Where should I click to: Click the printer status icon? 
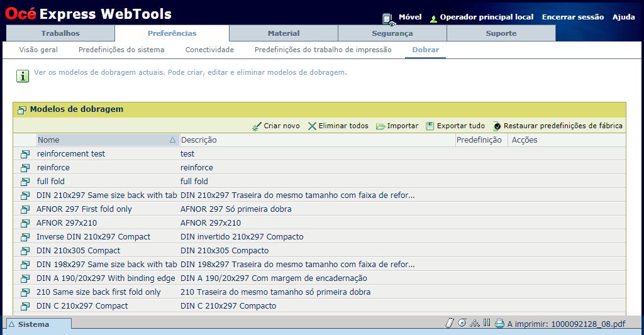point(499,324)
